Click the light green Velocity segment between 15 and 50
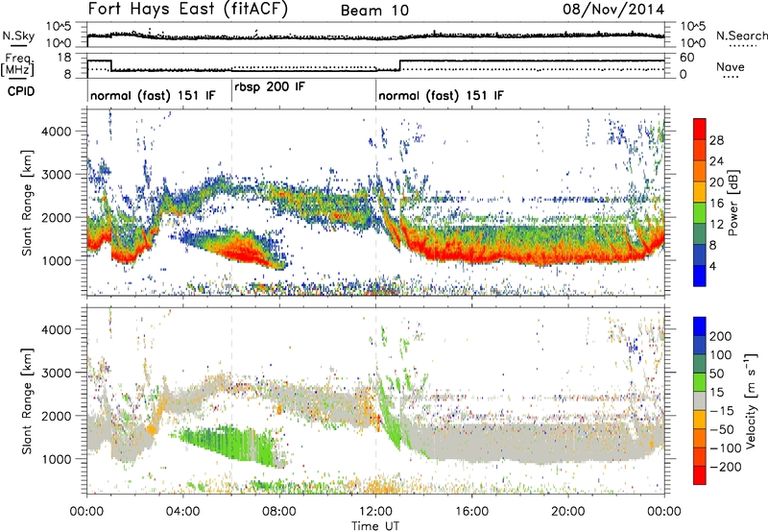Screen dimensions: 768x532 pos(700,382)
